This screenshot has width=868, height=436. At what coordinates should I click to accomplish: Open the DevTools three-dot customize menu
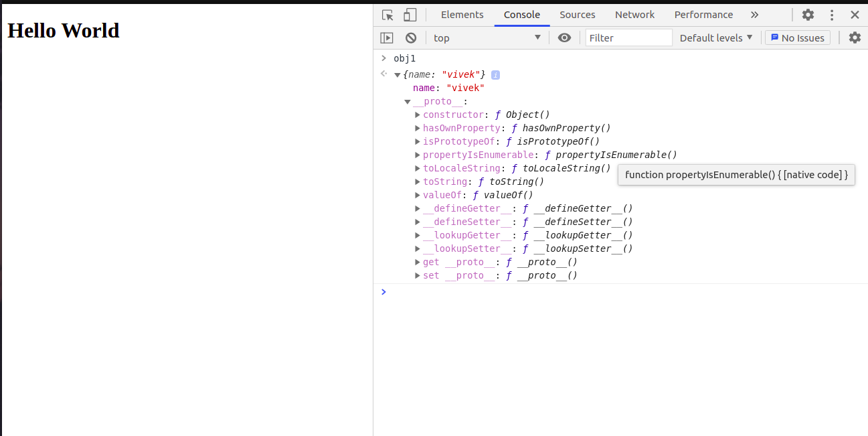pyautogui.click(x=832, y=15)
